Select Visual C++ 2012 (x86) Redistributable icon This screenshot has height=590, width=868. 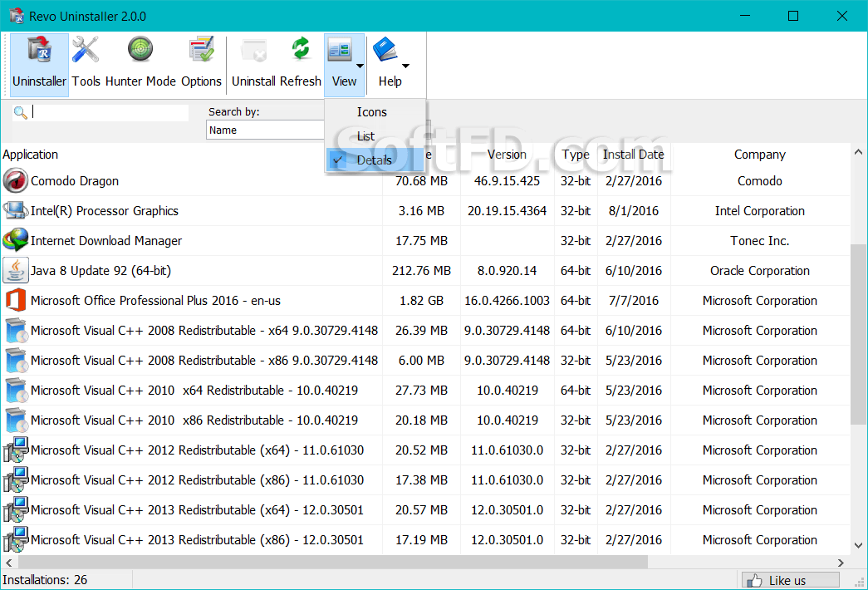(16, 479)
